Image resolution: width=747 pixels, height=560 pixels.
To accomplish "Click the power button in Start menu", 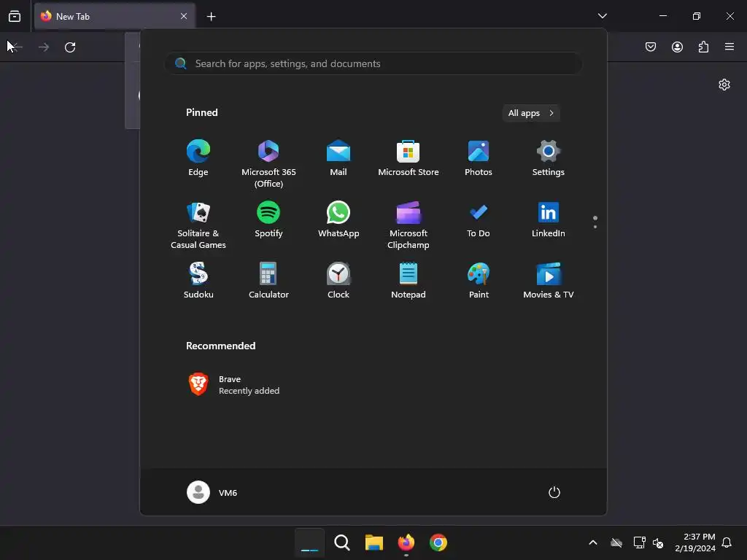I will pos(554,492).
